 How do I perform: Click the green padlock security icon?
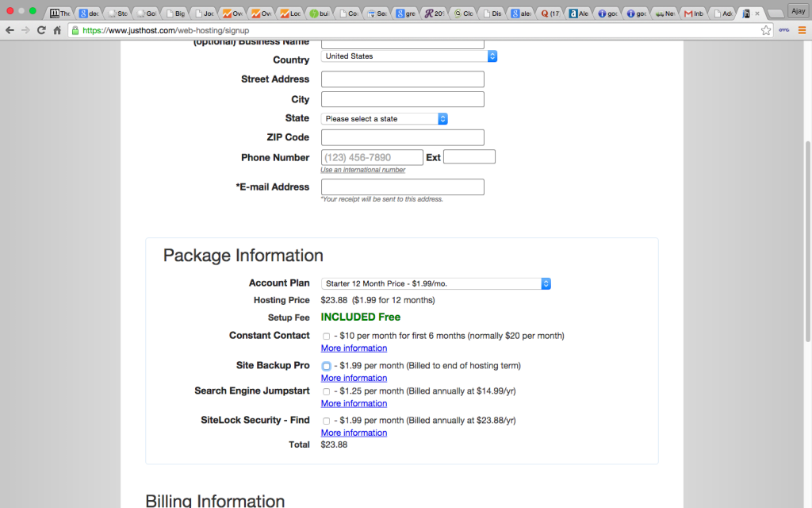[x=75, y=30]
